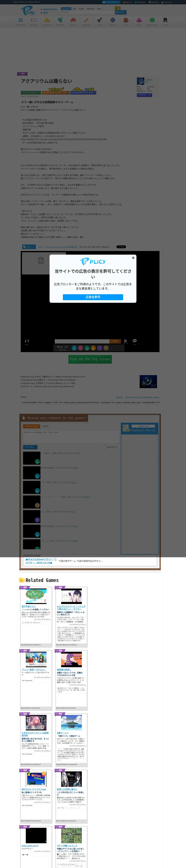
Task: Focus the Mini LP message input
Action: coord(82,341)
